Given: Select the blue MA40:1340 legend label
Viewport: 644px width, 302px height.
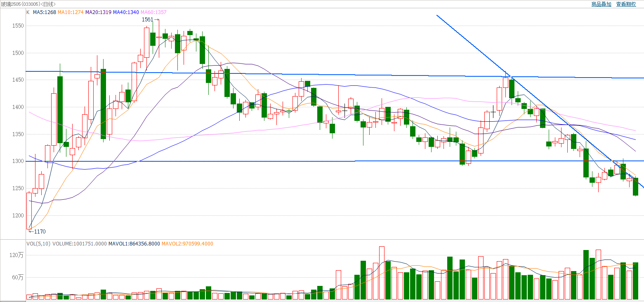Looking at the screenshot, I should (126, 12).
